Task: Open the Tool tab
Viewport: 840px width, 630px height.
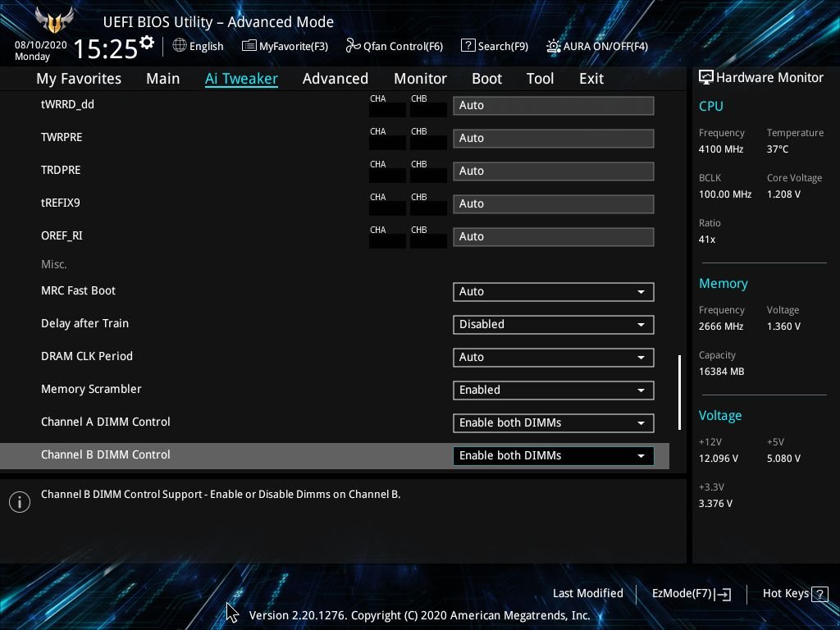Action: coord(540,79)
